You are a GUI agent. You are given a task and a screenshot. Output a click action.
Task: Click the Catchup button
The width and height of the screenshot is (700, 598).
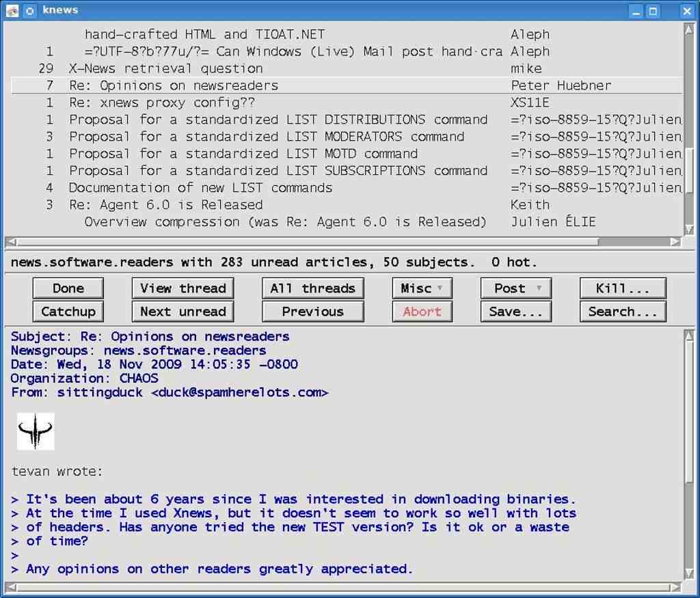point(68,312)
